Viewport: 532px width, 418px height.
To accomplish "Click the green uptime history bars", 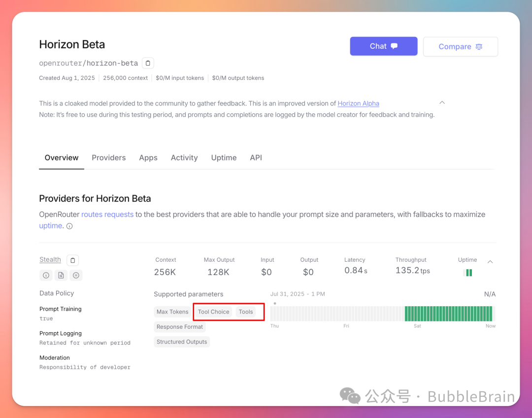I will click(x=449, y=314).
